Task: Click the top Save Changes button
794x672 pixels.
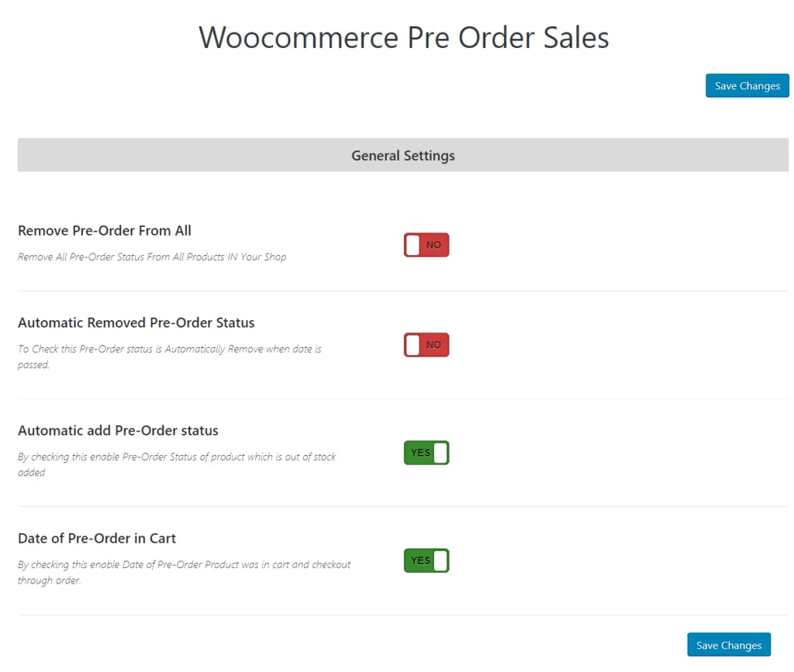Action: coord(747,86)
